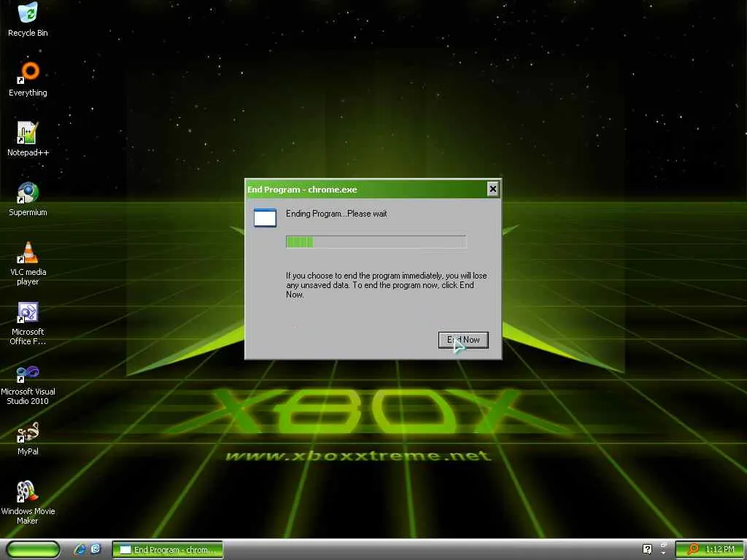Click the green Start button
This screenshot has height=560, width=747.
33,550
